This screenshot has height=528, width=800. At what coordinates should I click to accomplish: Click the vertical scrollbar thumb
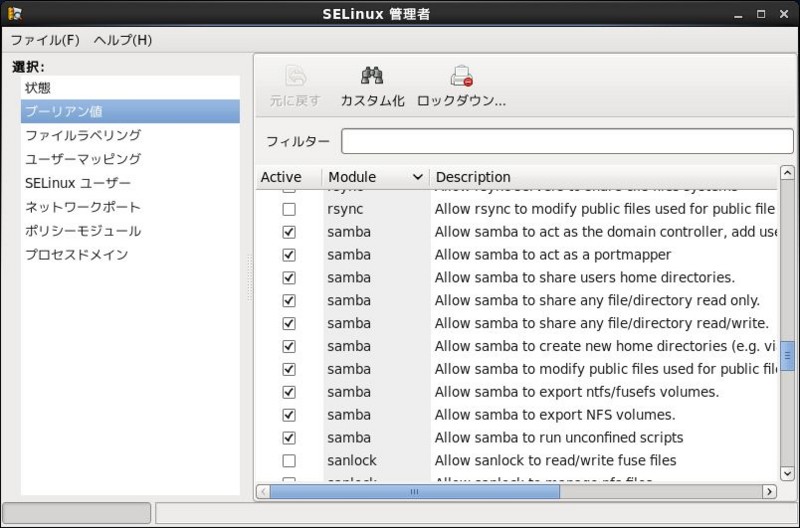787,356
